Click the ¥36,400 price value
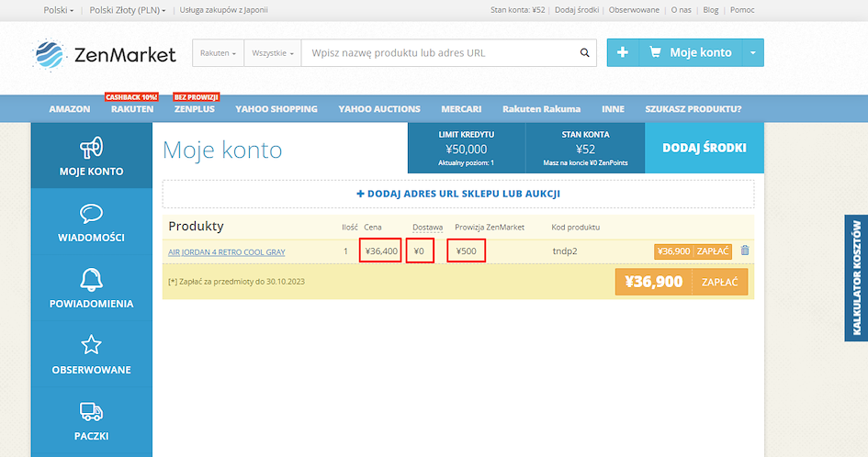The width and height of the screenshot is (868, 457). 381,251
